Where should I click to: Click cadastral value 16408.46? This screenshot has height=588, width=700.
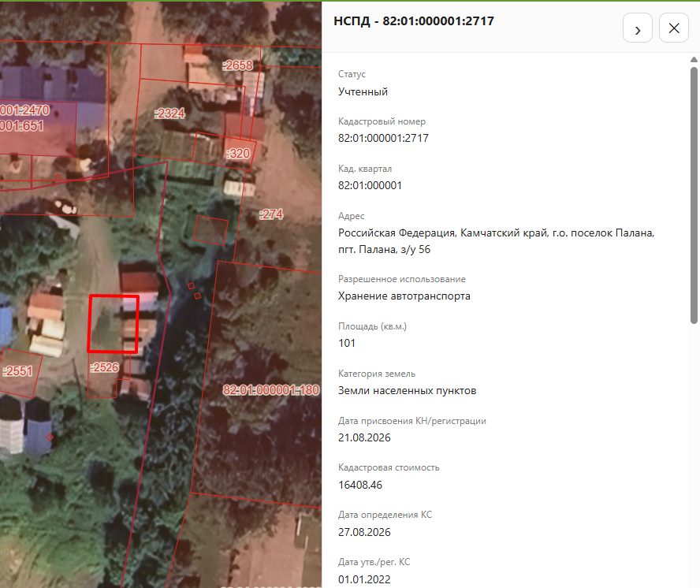[360, 485]
